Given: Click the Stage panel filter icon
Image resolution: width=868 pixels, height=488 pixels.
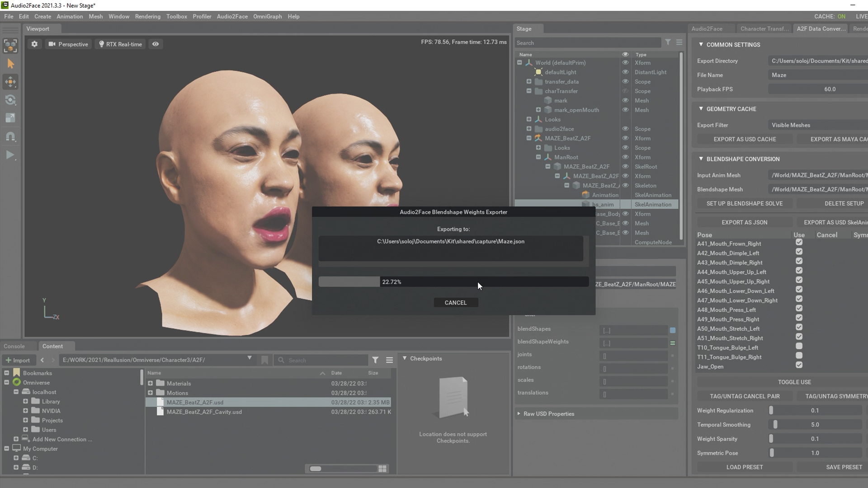Looking at the screenshot, I should 668,42.
